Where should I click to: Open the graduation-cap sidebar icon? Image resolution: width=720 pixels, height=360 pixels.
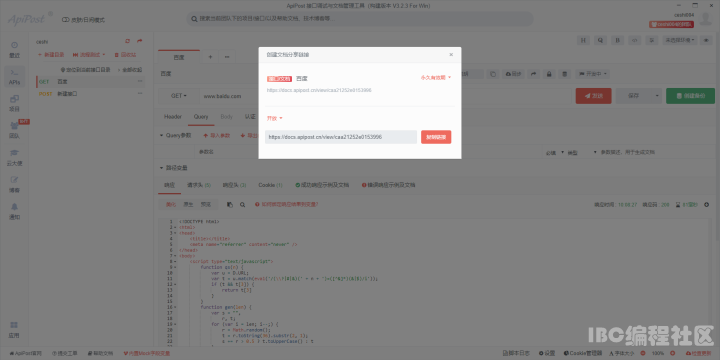tap(15, 158)
